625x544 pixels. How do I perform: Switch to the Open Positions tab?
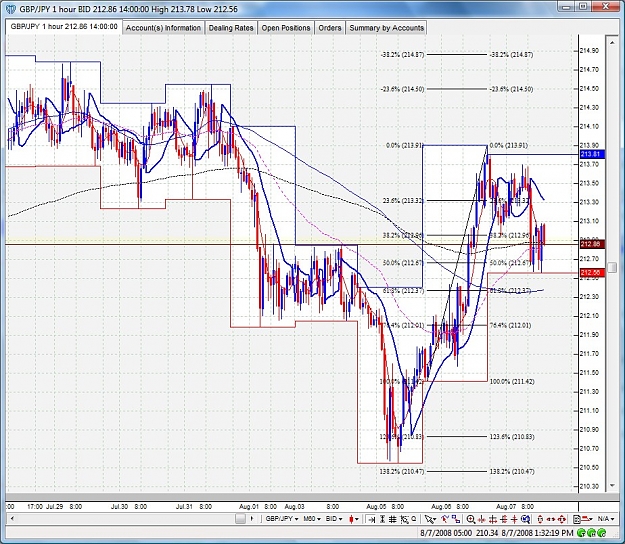pos(286,28)
